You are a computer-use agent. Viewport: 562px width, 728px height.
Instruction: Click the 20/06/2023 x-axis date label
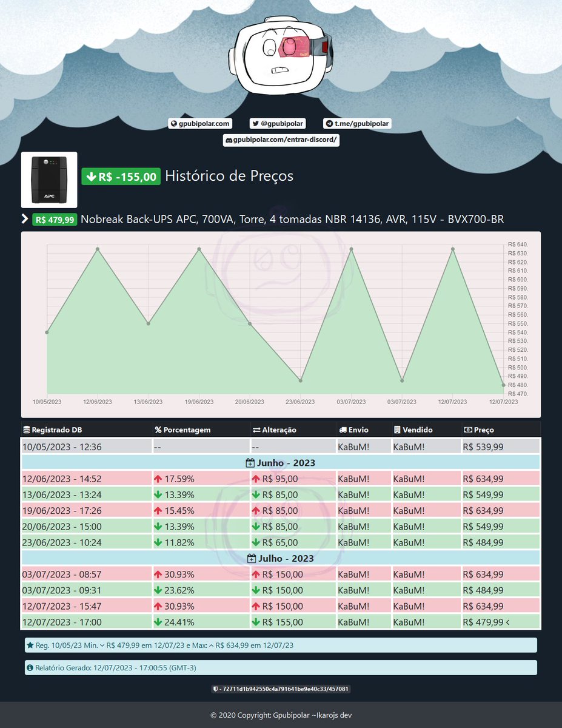[250, 402]
